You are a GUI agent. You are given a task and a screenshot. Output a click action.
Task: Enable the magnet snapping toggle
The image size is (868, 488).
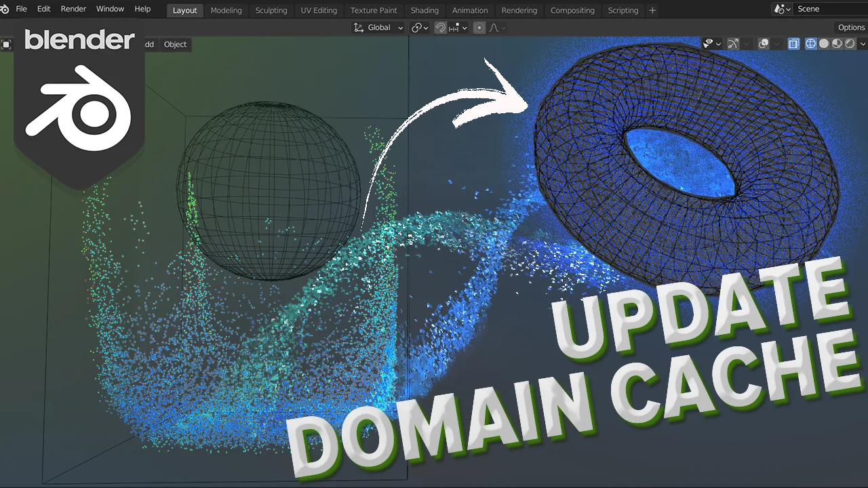(440, 27)
